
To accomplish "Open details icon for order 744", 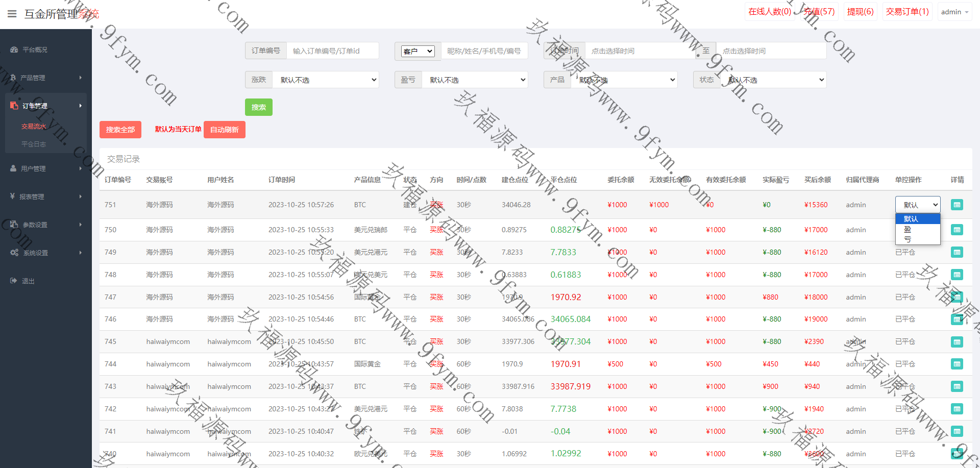I will click(957, 364).
